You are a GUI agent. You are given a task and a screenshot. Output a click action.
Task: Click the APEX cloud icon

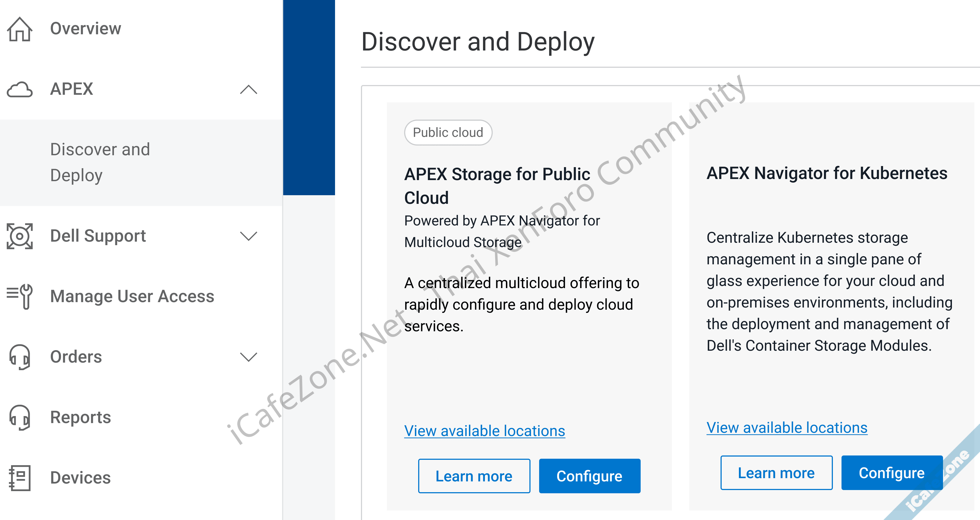pos(20,89)
